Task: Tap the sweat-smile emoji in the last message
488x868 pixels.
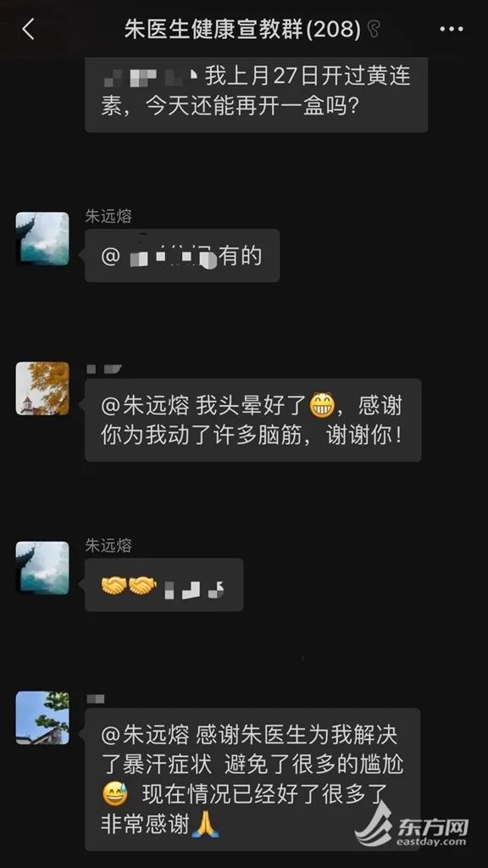Action: click(115, 794)
